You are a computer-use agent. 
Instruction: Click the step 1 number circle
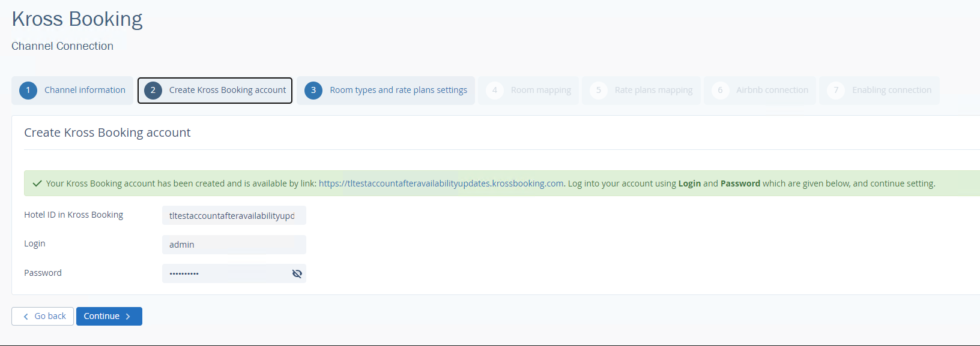28,91
